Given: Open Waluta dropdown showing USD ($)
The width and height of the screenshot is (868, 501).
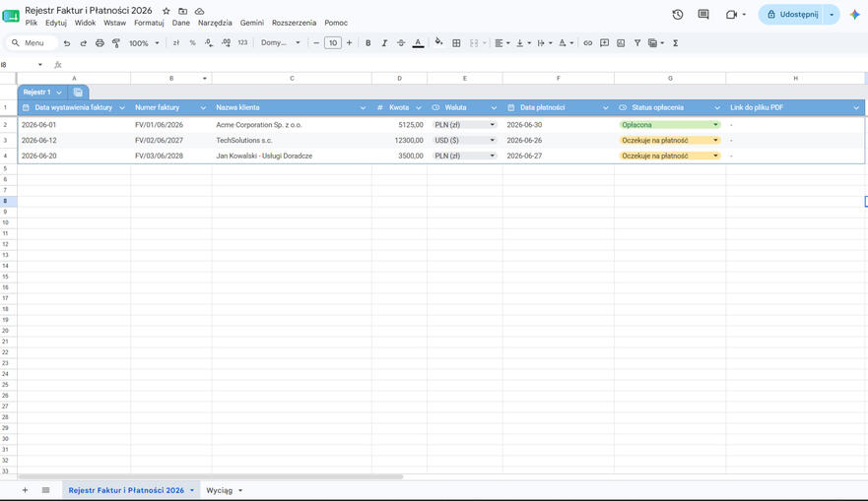Looking at the screenshot, I should click(492, 141).
